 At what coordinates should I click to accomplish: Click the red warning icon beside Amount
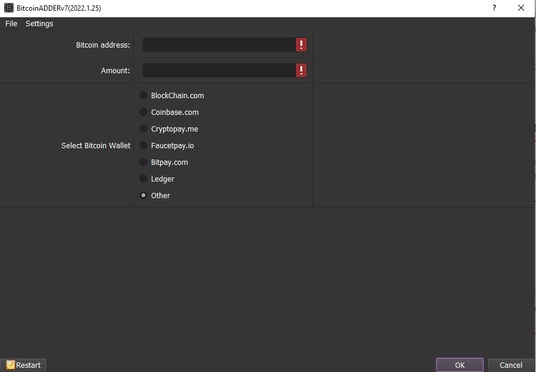coord(301,70)
